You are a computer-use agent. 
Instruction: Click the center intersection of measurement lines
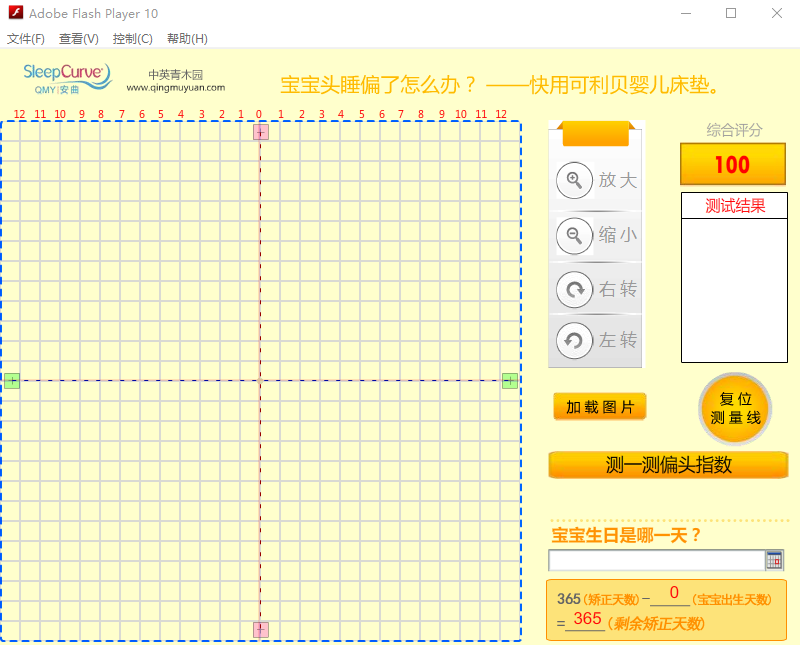click(260, 381)
